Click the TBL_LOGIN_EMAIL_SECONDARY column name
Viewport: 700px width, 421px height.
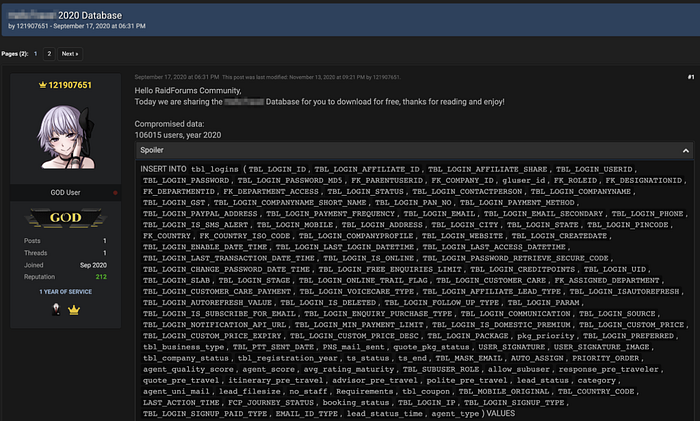(x=543, y=214)
